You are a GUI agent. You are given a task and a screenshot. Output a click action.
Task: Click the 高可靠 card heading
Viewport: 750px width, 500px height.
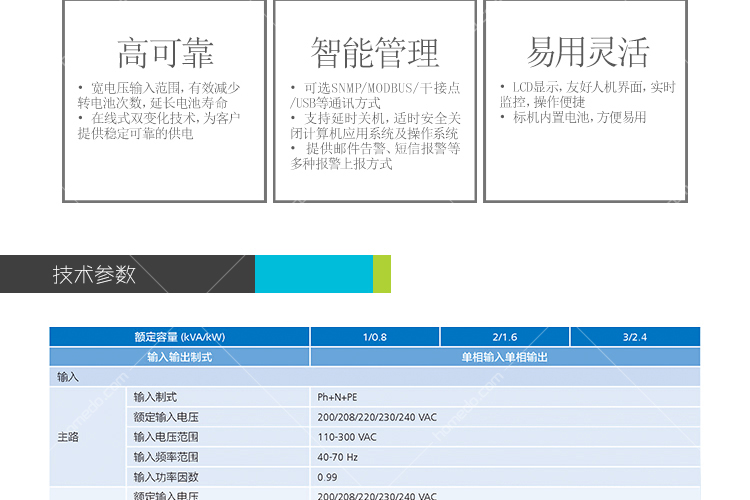pos(165,52)
